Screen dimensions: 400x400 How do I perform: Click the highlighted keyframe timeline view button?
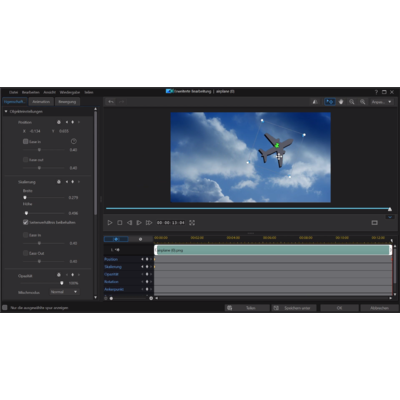pos(116,239)
